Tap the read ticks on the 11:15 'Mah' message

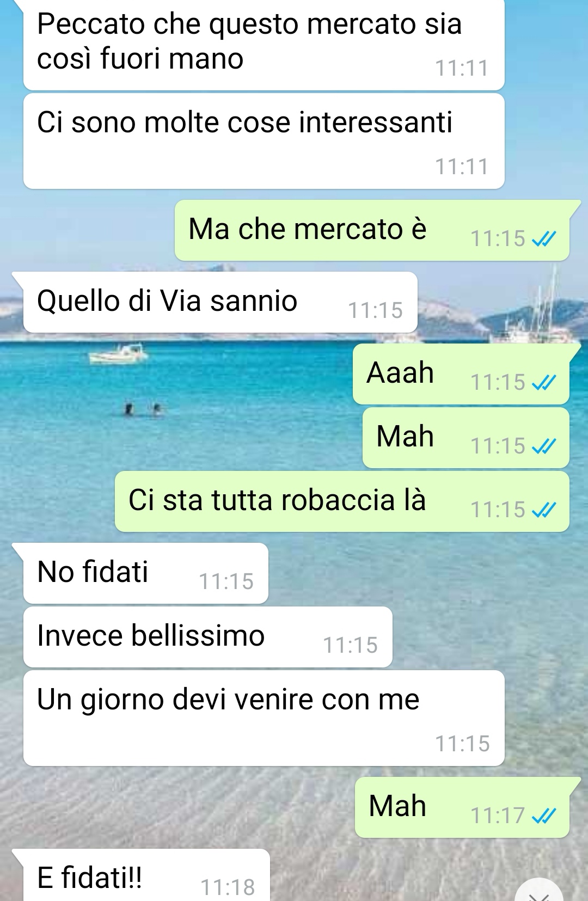coord(544,446)
